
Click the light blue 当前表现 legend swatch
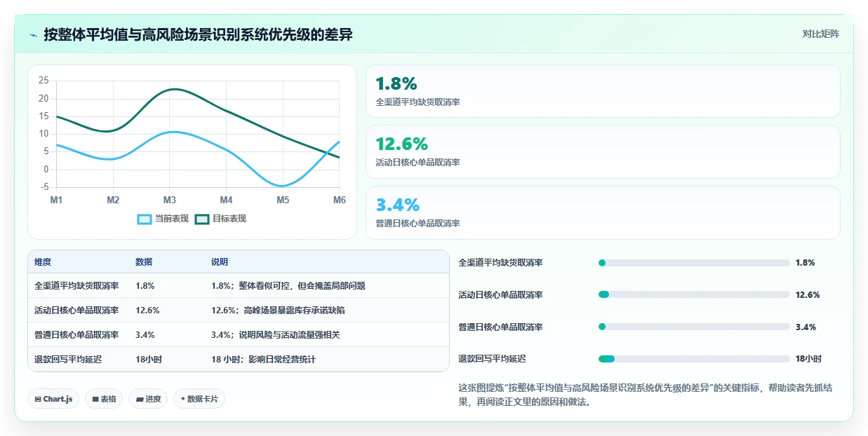pos(145,219)
